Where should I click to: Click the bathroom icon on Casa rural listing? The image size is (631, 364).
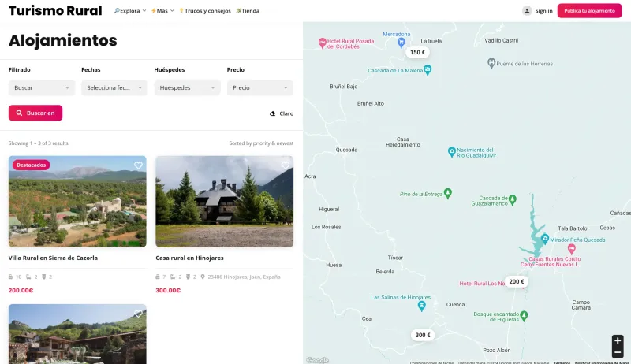[x=188, y=277]
